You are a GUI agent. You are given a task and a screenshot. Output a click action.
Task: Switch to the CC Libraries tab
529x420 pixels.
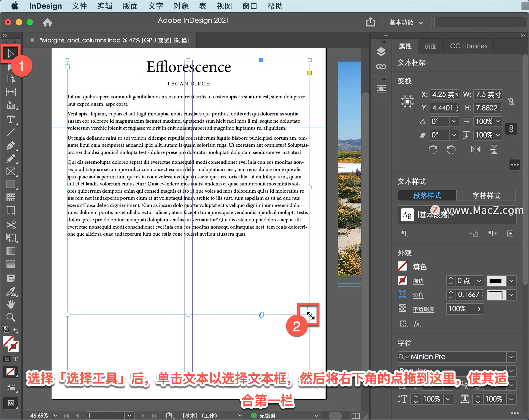point(468,46)
